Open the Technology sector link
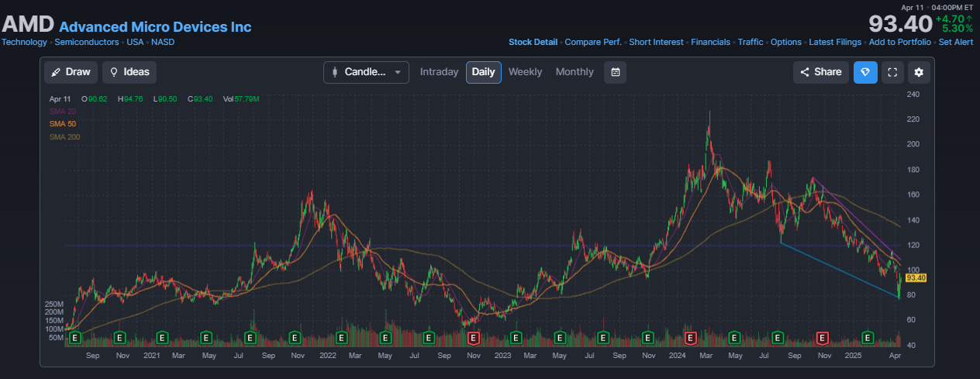Screen dimensions: 980x379 [24, 42]
